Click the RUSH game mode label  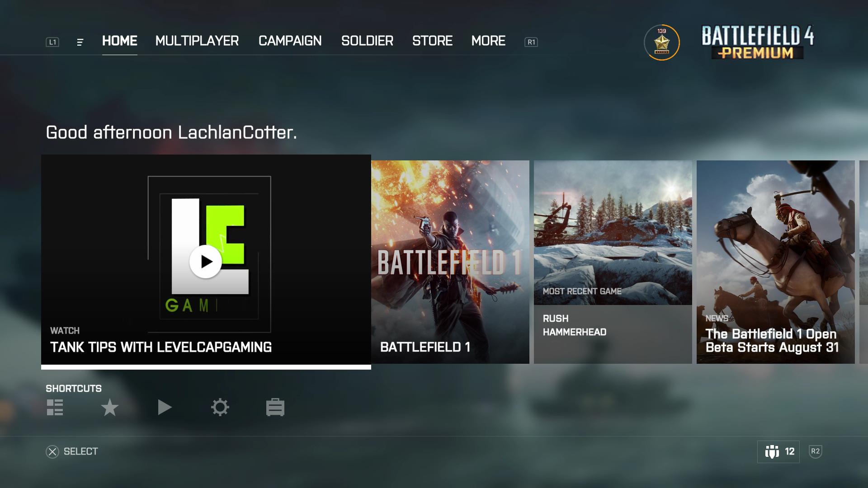pyautogui.click(x=556, y=319)
